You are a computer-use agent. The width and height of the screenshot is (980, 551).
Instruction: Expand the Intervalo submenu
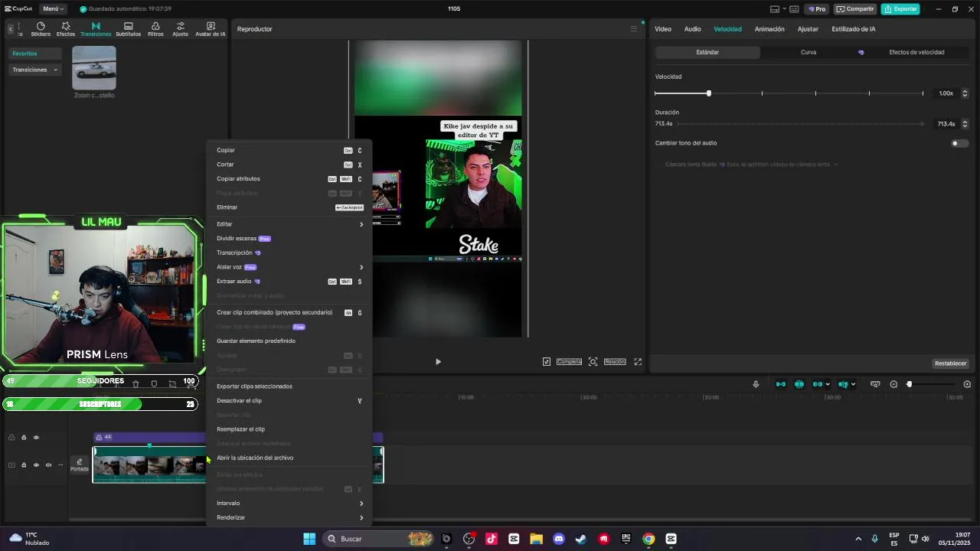pos(289,503)
